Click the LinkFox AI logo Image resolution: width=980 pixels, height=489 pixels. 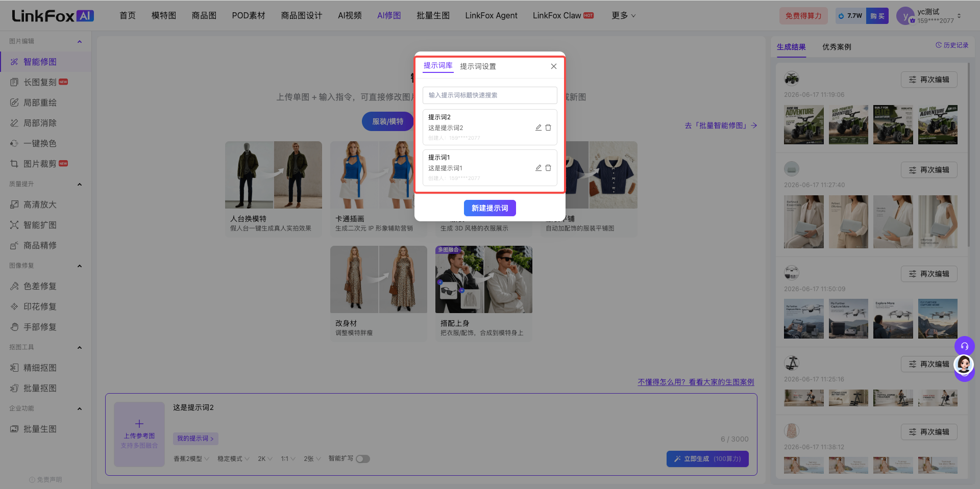[x=53, y=16]
